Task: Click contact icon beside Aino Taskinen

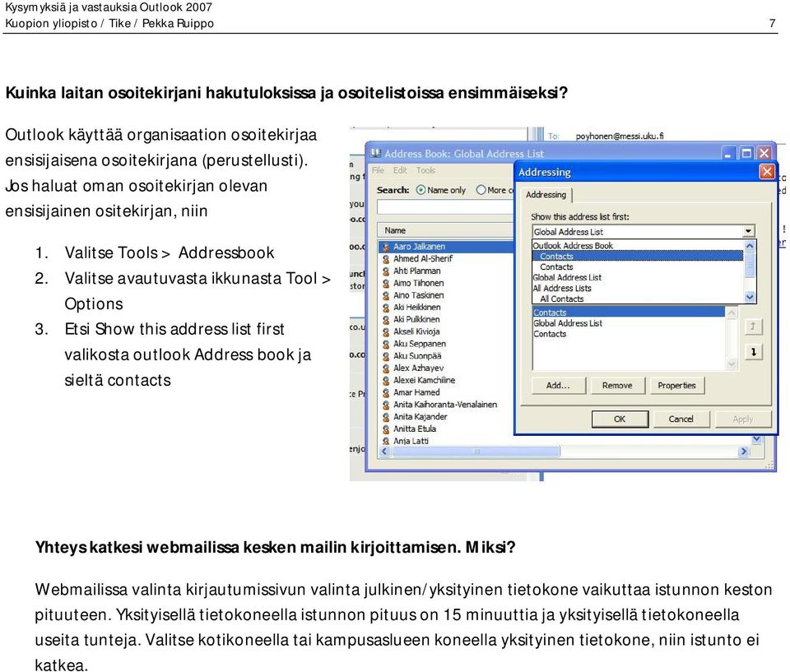Action: [386, 295]
